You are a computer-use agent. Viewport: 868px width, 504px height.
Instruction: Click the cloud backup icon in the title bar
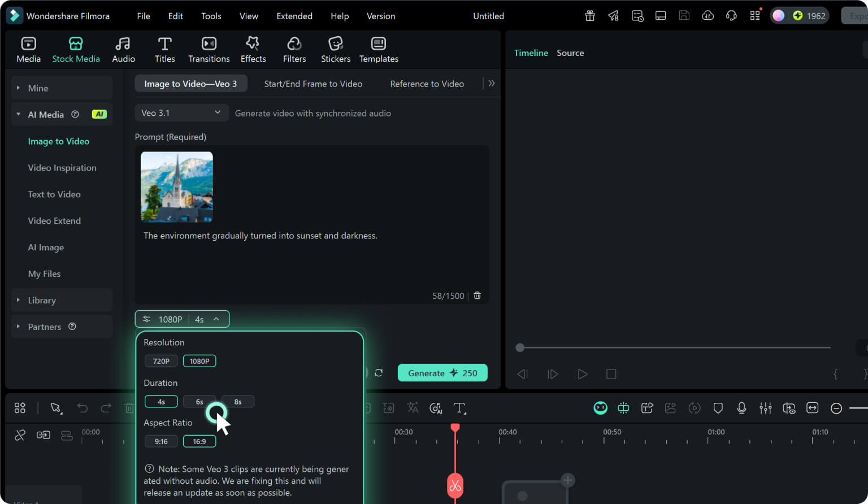(x=708, y=15)
